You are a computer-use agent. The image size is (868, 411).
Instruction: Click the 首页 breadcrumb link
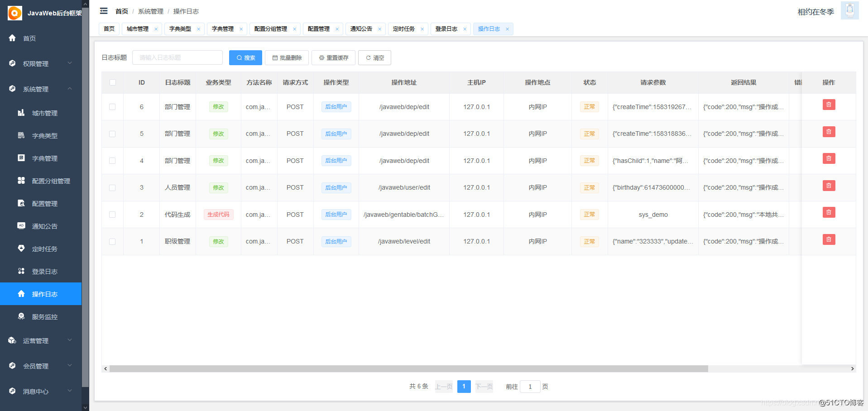click(122, 11)
